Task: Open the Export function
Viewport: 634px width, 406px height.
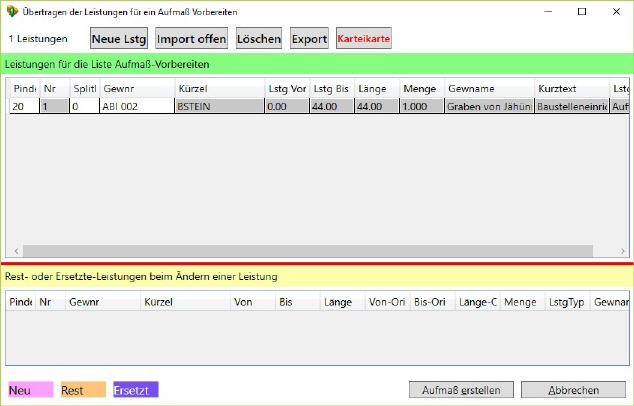Action: tap(309, 39)
